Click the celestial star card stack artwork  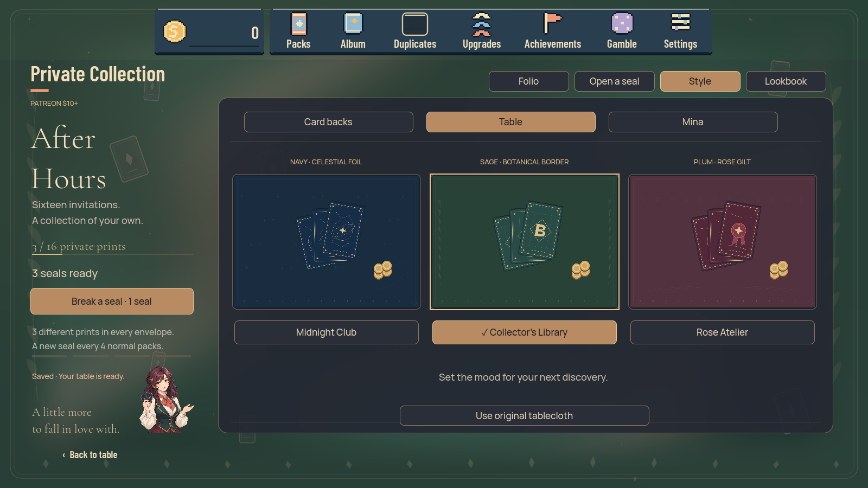point(330,235)
